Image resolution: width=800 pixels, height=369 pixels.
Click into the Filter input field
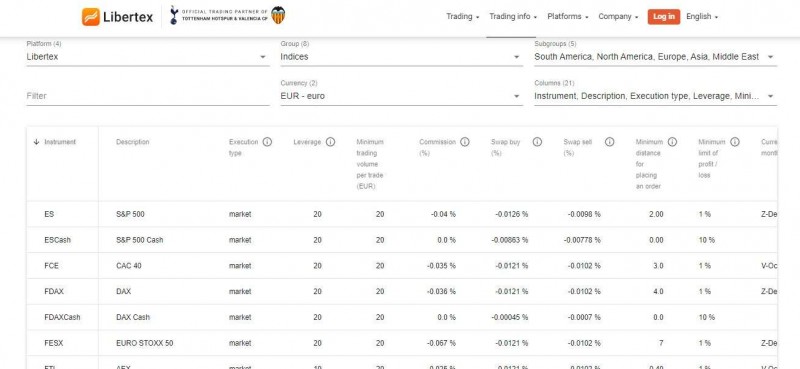[148, 96]
